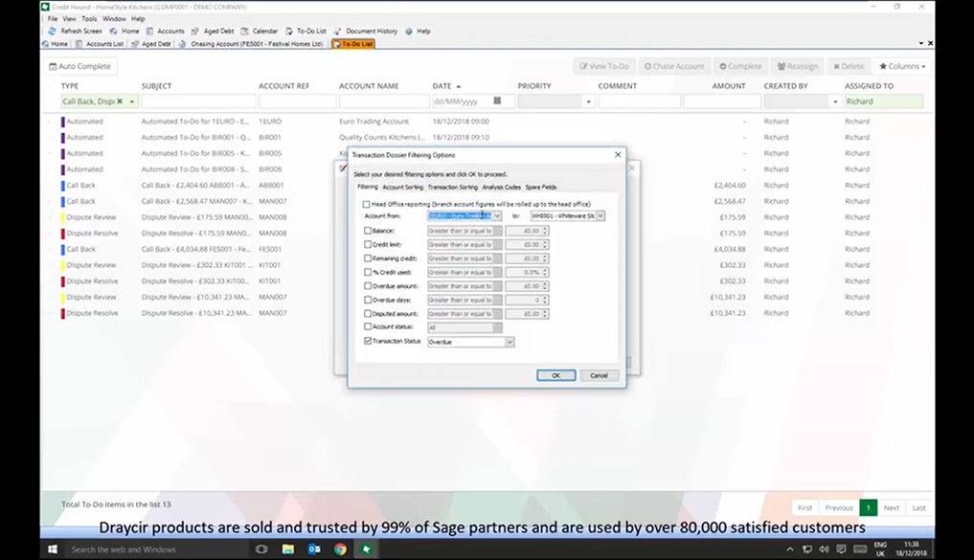Screen dimensions: 974x560
Task: Open the File menu
Action: 53,18
